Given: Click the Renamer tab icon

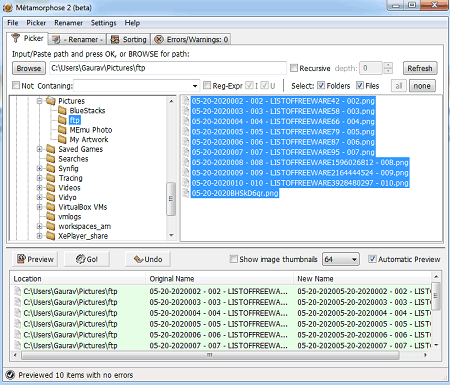Looking at the screenshot, I should (56, 40).
